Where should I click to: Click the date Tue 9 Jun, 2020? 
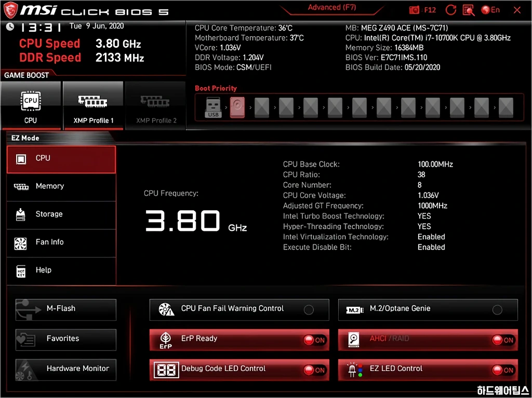97,26
